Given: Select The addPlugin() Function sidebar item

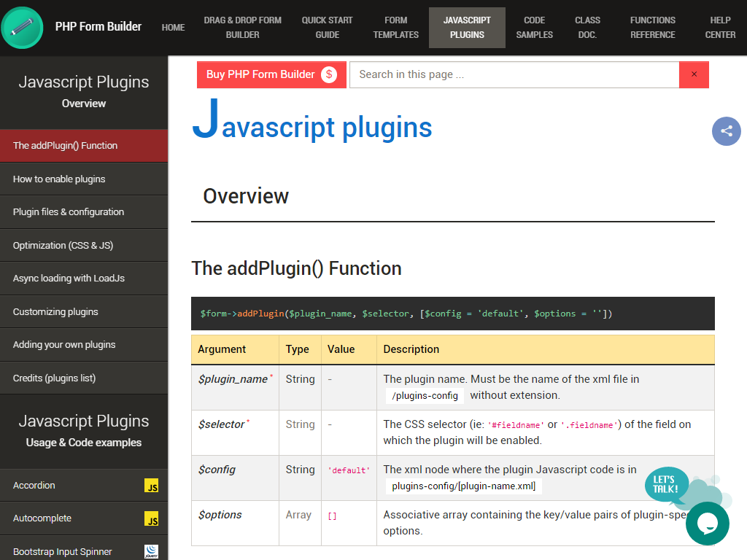Looking at the screenshot, I should [x=84, y=146].
